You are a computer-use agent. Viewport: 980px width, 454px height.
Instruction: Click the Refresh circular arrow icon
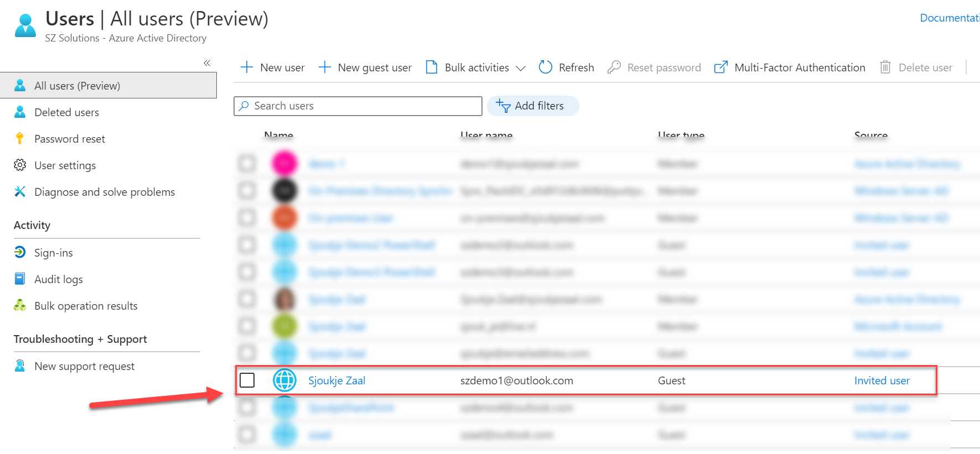(545, 67)
